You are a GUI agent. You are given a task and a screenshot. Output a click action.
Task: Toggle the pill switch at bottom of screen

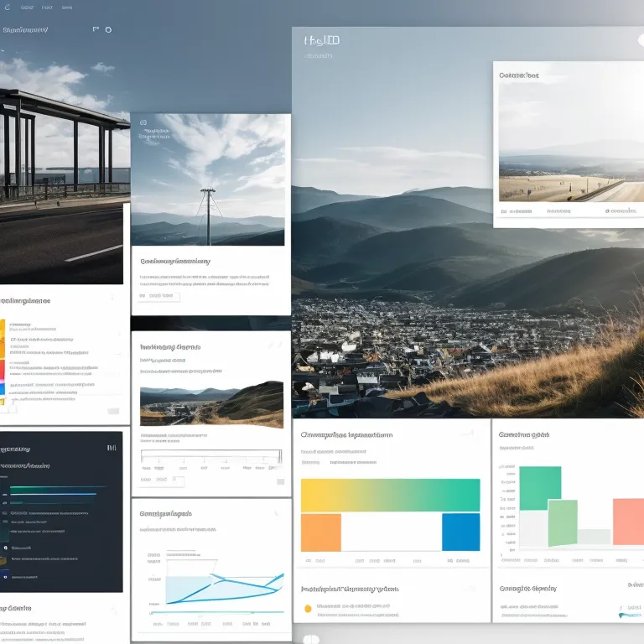point(311,640)
